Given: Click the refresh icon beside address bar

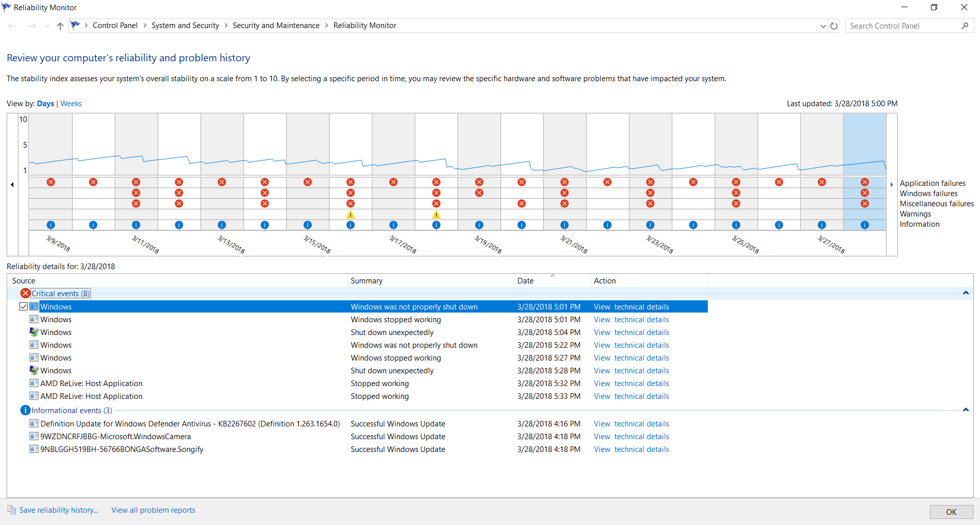Looking at the screenshot, I should [834, 26].
